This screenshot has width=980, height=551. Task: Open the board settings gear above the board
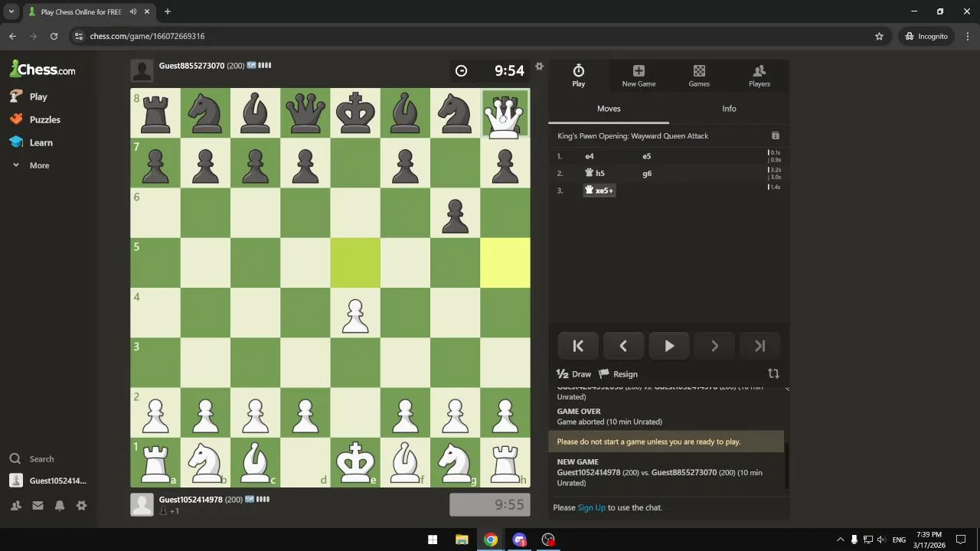coord(539,67)
